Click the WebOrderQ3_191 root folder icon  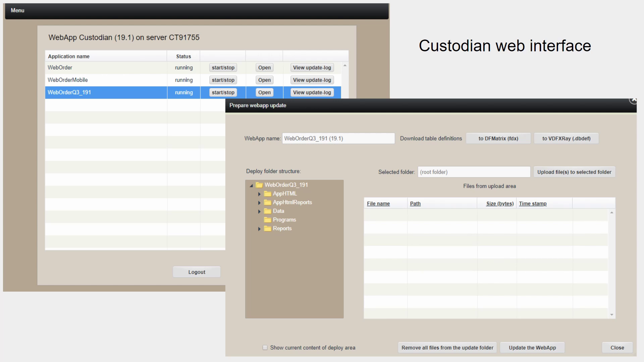259,185
